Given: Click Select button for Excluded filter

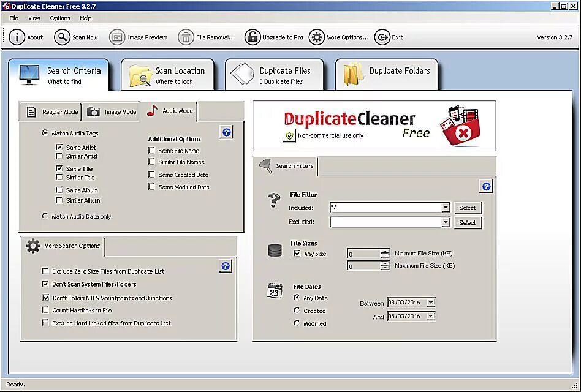Looking at the screenshot, I should tap(468, 222).
